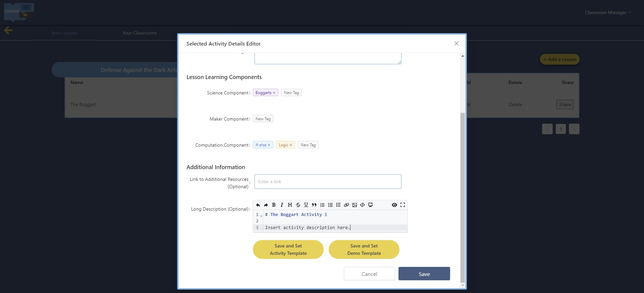Screen dimensions: 644x293
Task: Click the + Add a Lesson button
Action: (560, 59)
